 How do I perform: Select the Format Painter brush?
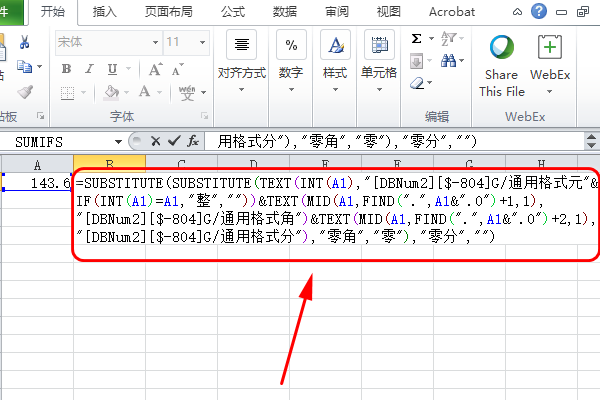25,92
